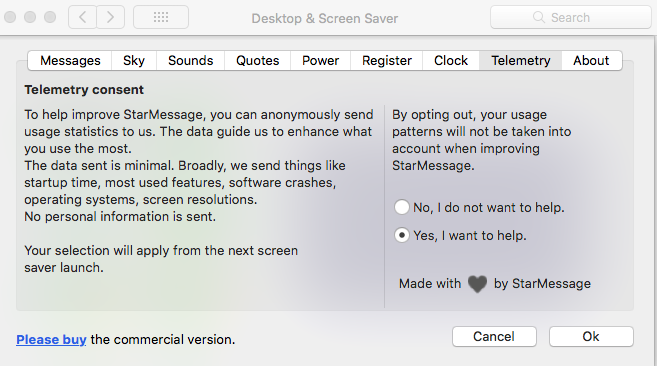The height and width of the screenshot is (366, 657).
Task: Click the 'Desktop & Screen Saver' window title
Action: coord(325,18)
